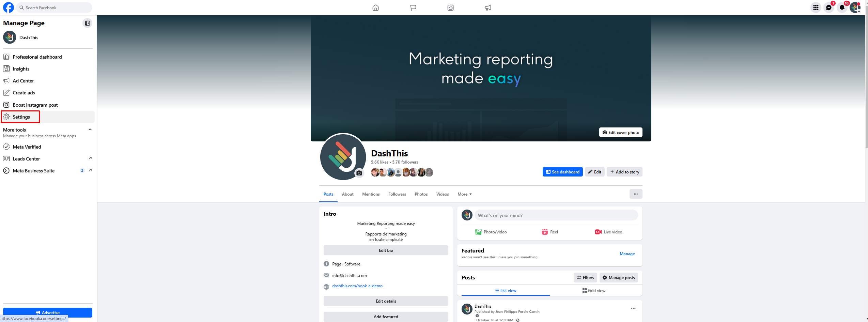Viewport: 868px width, 322px height.
Task: Click the Add featured button
Action: (x=386, y=317)
